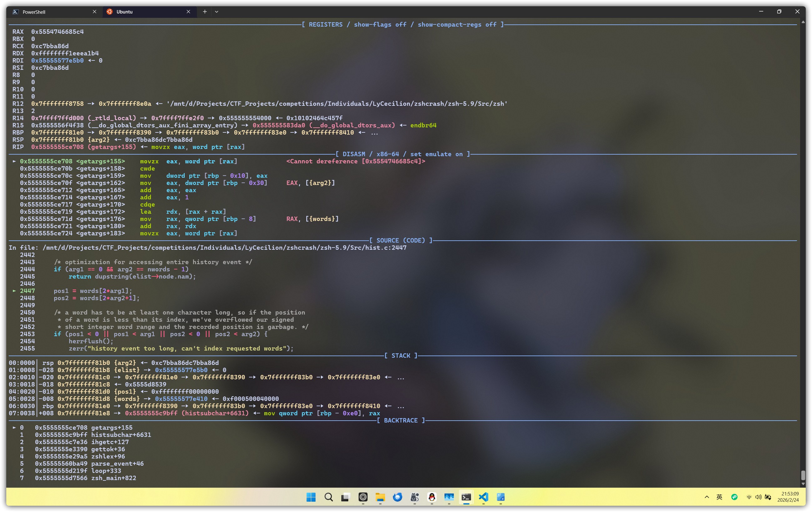This screenshot has width=812, height=512.
Task: Close the Ubuntu tab
Action: 188,12
